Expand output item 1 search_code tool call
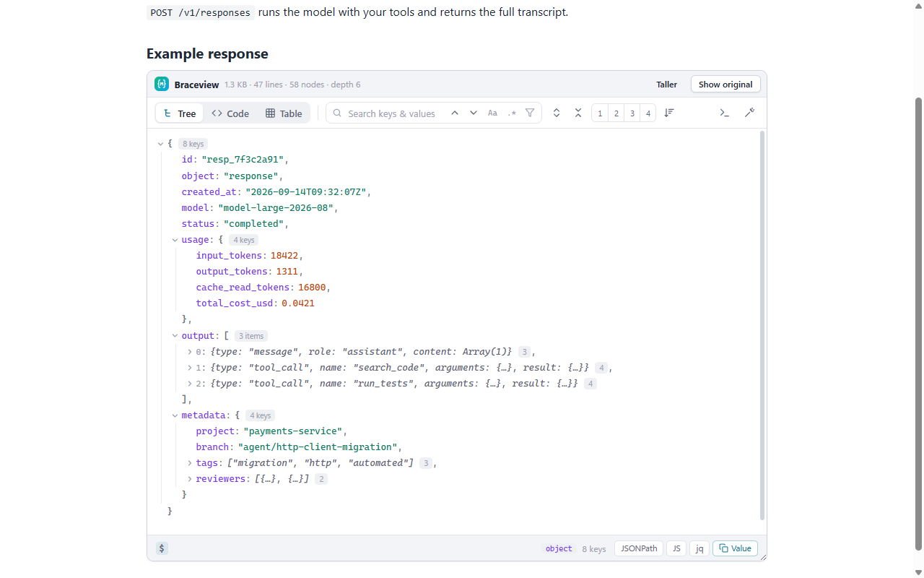This screenshot has width=924, height=578. point(190,368)
